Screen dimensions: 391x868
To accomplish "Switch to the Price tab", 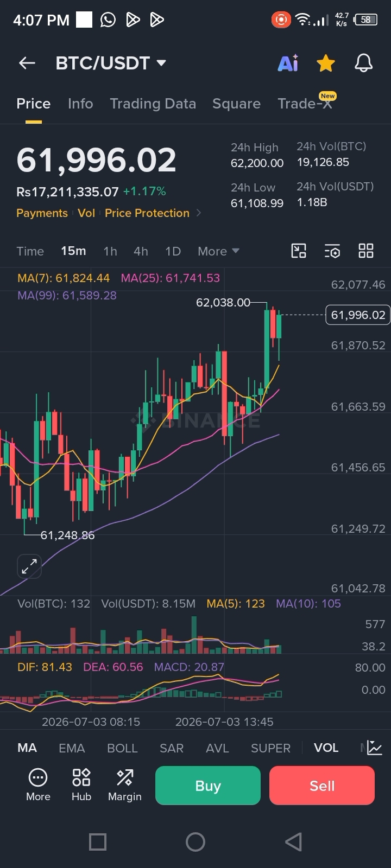I will pos(33,104).
